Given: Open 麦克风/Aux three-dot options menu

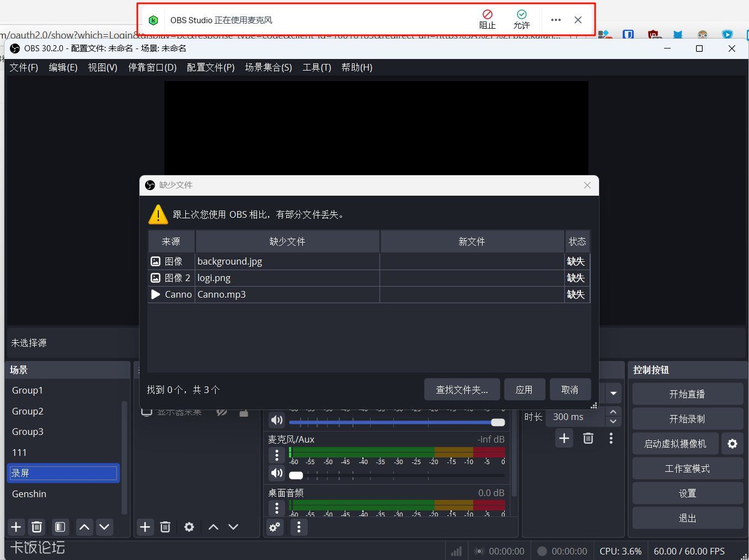Looking at the screenshot, I should 277,455.
